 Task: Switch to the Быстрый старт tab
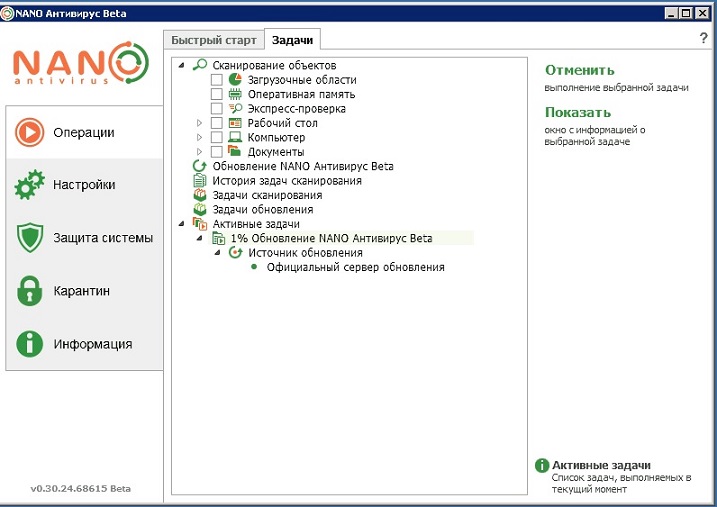213,40
